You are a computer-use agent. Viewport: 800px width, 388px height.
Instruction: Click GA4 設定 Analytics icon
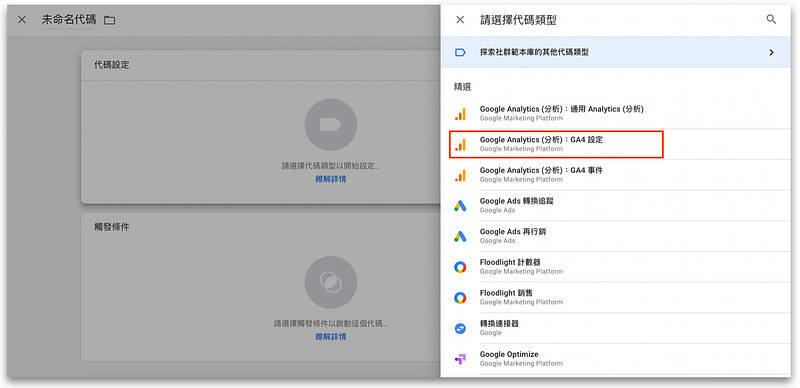[460, 144]
